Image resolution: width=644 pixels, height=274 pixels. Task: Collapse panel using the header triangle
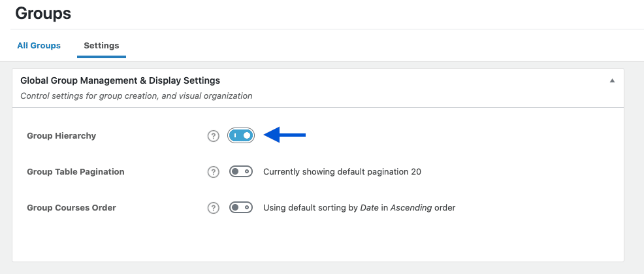612,80
